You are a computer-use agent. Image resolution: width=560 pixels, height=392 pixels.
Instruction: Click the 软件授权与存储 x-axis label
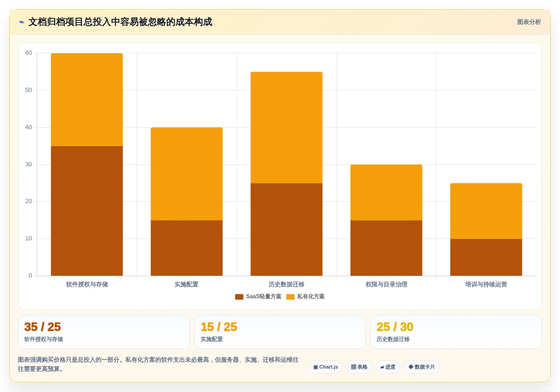coord(87,284)
